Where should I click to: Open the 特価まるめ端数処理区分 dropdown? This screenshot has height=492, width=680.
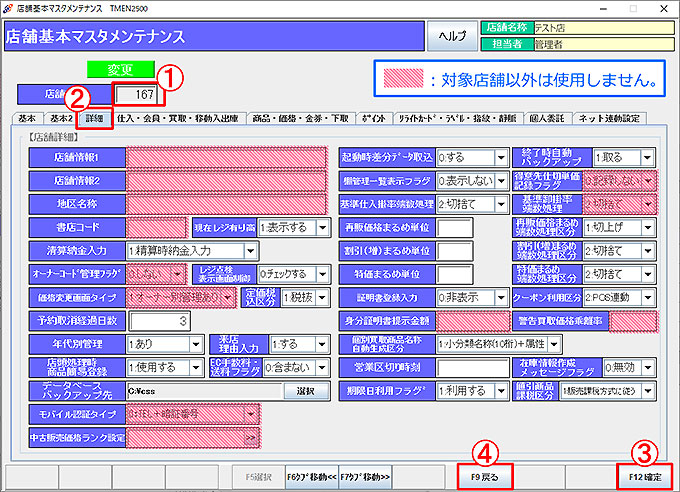pos(648,274)
